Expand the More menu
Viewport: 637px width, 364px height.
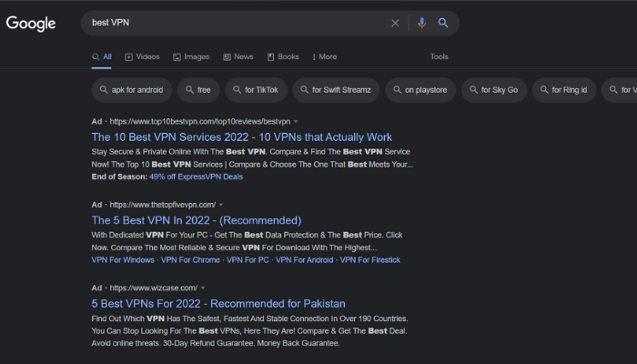325,56
